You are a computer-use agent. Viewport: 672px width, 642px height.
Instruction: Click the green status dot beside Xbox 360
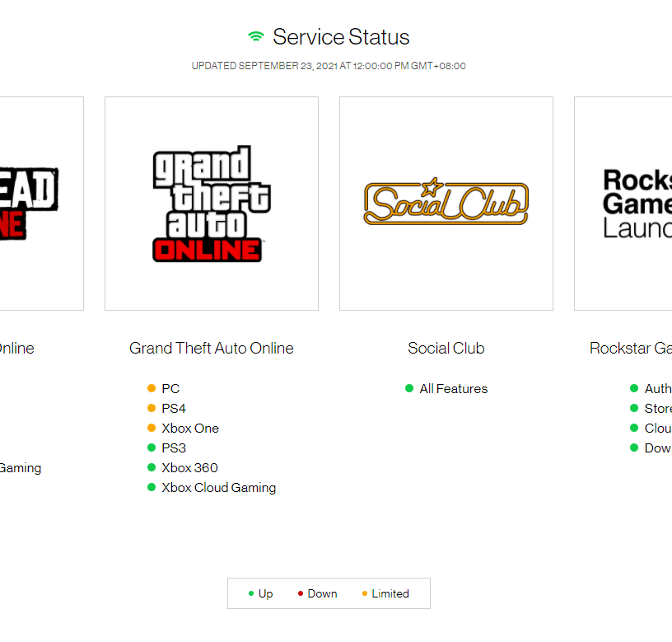click(152, 467)
